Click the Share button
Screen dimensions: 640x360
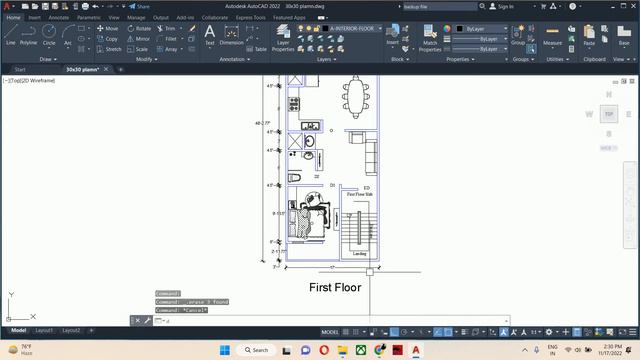click(x=139, y=7)
